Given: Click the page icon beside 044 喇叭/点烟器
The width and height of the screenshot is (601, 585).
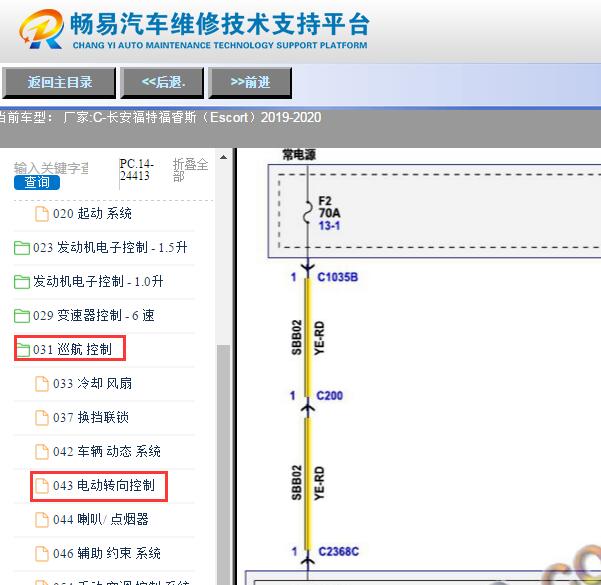Looking at the screenshot, I should 42,520.
